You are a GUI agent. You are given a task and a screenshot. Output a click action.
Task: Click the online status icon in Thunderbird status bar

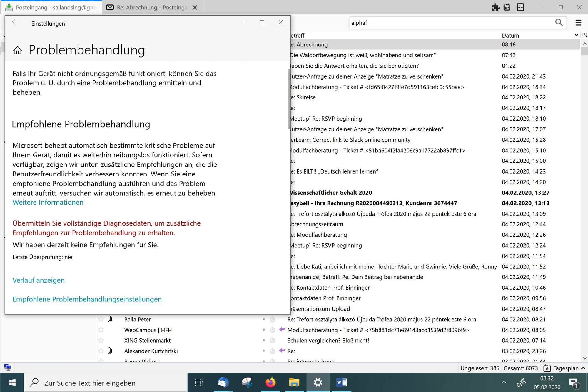tap(7, 367)
